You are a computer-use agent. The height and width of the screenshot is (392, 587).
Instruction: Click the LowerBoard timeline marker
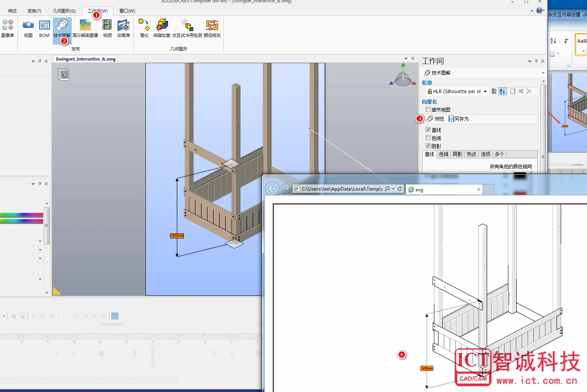pyautogui.click(x=111, y=324)
